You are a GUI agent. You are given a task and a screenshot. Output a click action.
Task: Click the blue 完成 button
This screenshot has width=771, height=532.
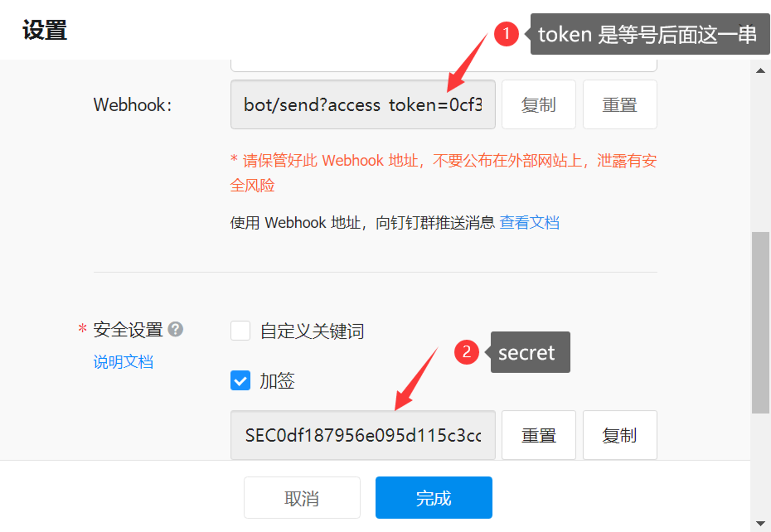pyautogui.click(x=434, y=498)
